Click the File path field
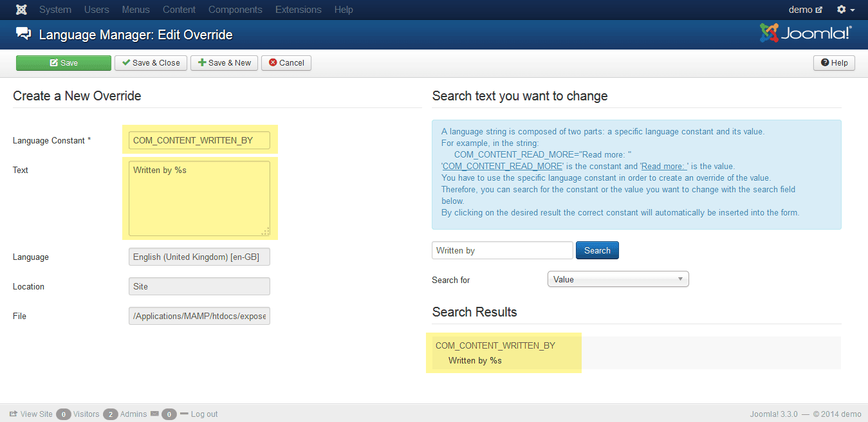Image resolution: width=868 pixels, height=422 pixels. tap(199, 316)
